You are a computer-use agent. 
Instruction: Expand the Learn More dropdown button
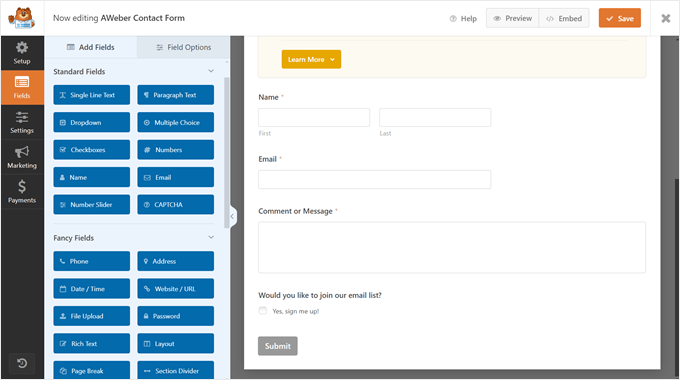(x=311, y=59)
